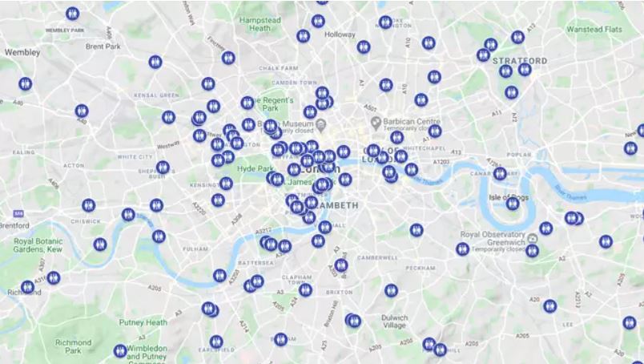
Task: Select the toilet marker near Earlsfield
Action: click(x=216, y=342)
